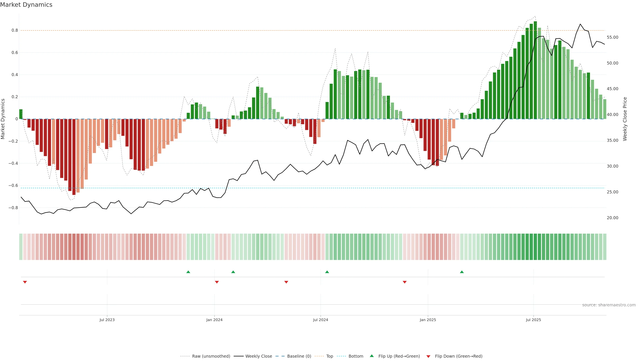
Task: Click the first red Flip Down marker at chart start
Action: point(25,282)
